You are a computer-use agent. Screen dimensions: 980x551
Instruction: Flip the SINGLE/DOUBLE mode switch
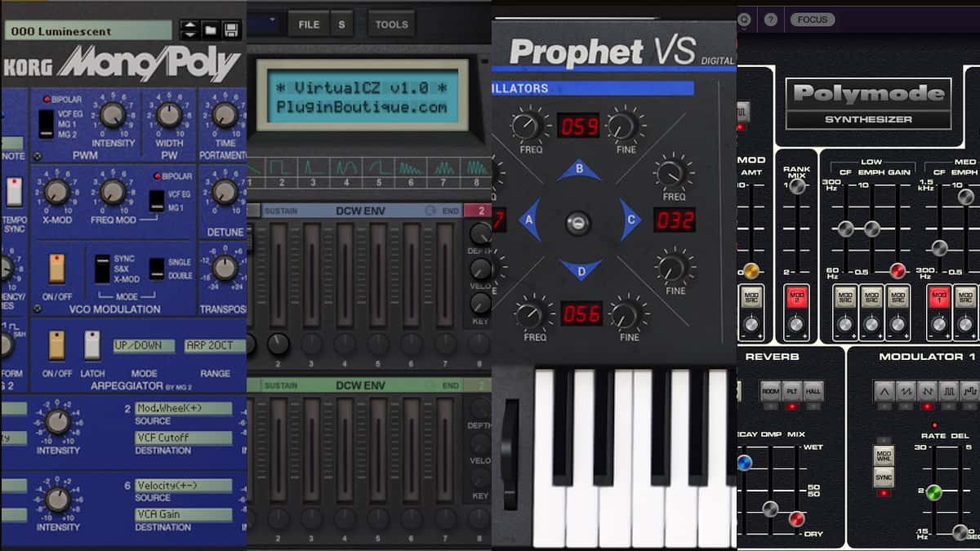pos(156,269)
